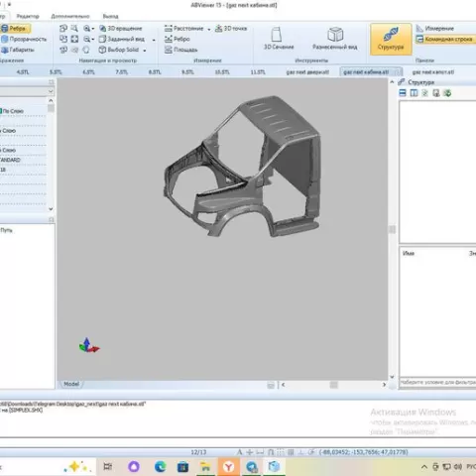Click the 3D точка icon
Viewport: 476px width, 476px height.
pyautogui.click(x=231, y=29)
